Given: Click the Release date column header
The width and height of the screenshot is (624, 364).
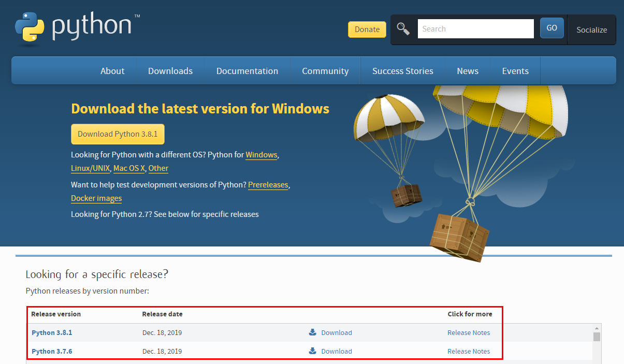Looking at the screenshot, I should click(x=162, y=314).
